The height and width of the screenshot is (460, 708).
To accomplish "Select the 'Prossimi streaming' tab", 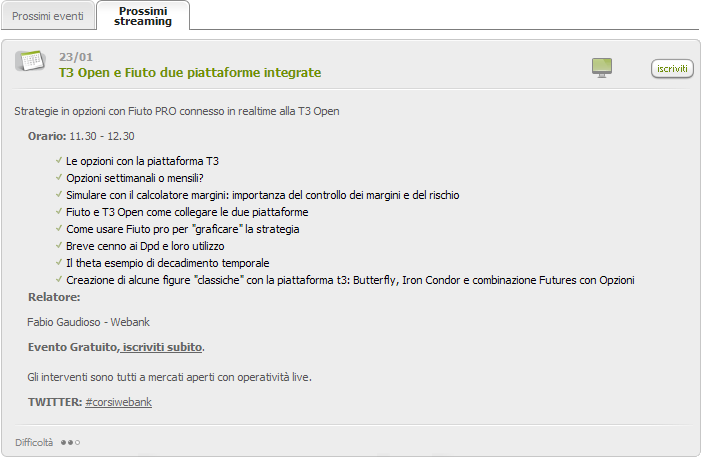I will [x=143, y=16].
